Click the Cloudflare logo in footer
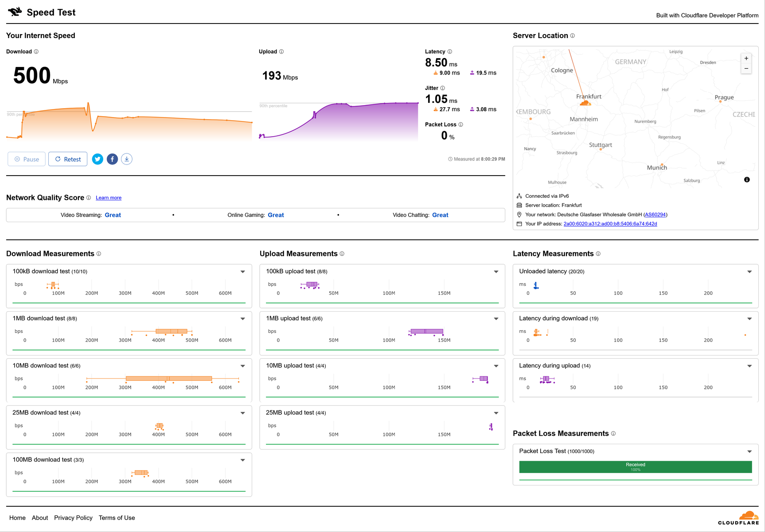 tap(738, 518)
